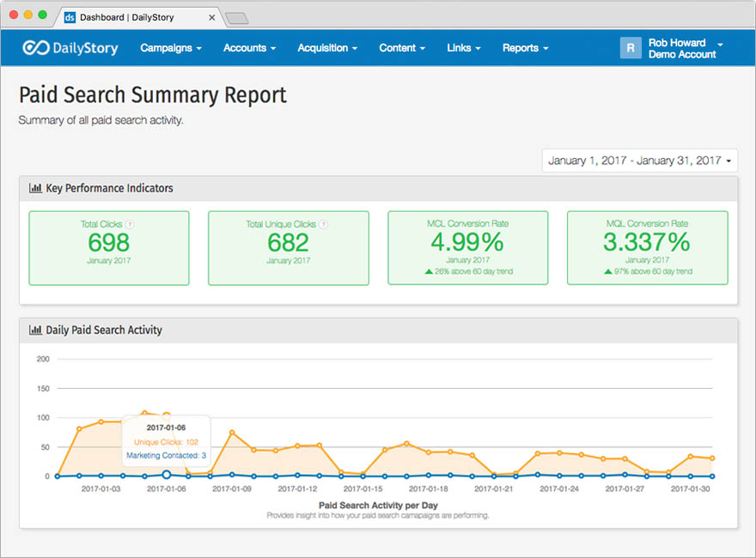Click the R user avatar icon
Screen dimensions: 756x558
(631, 48)
